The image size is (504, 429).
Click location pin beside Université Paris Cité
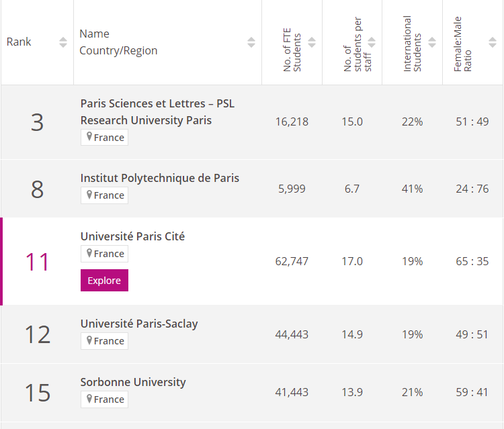(x=88, y=254)
